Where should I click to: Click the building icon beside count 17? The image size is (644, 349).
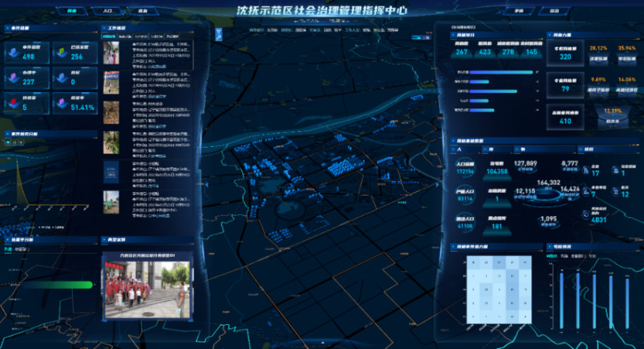[x=586, y=171]
